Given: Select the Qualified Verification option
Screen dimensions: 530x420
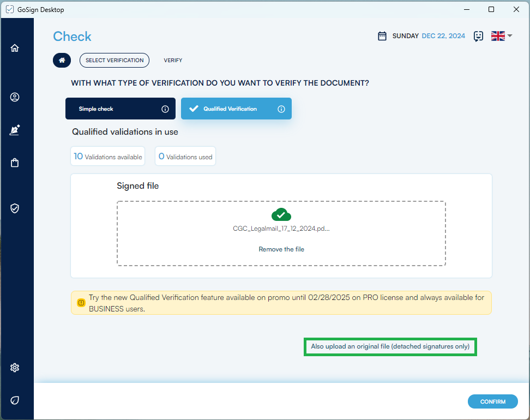Looking at the screenshot, I should click(230, 109).
